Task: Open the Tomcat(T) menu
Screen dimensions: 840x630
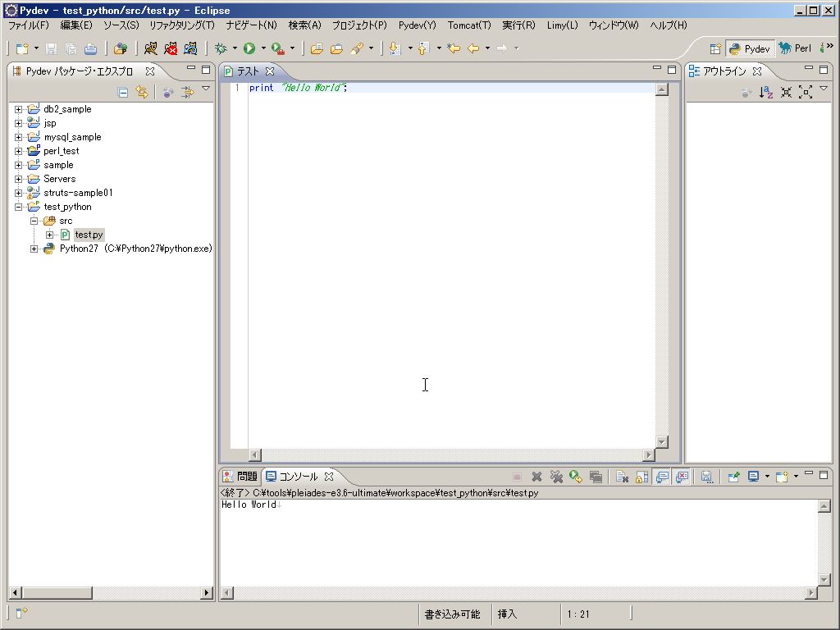Action: 469,25
